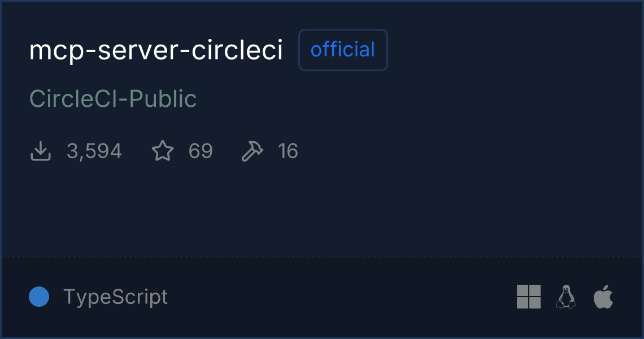Click the hammer tools icon
This screenshot has height=339, width=644.
252,151
